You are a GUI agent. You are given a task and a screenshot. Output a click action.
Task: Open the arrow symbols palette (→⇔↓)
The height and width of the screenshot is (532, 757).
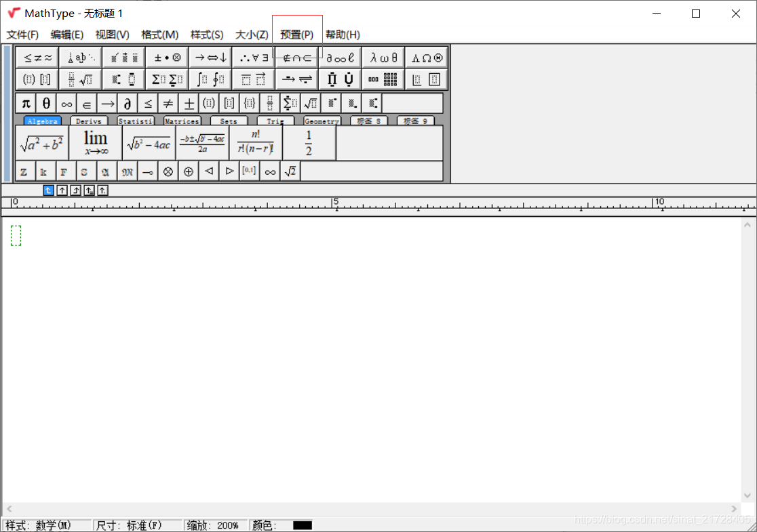coord(210,58)
